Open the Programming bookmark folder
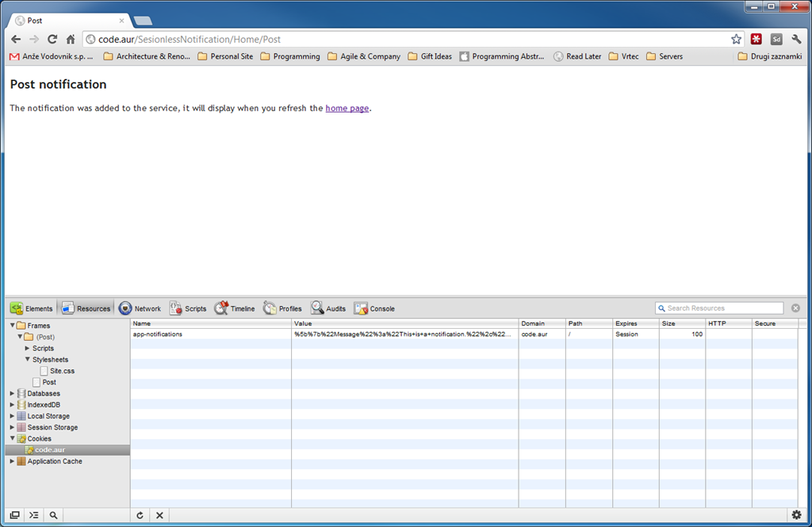 point(290,56)
